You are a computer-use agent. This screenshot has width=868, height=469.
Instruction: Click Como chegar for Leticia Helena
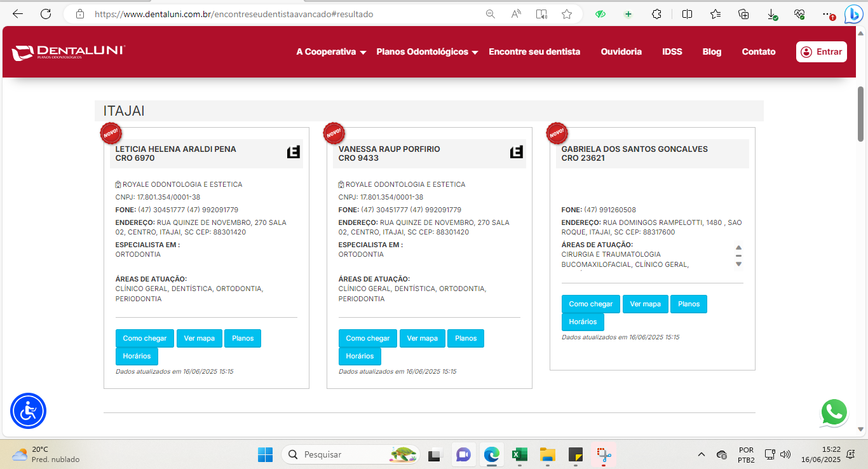tap(145, 339)
